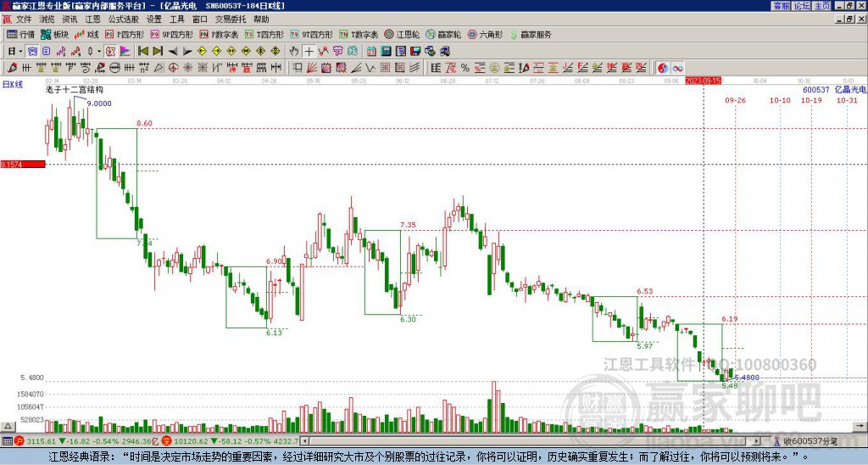The image size is (868, 465).
Task: Select the hand pan tool
Action: click(x=294, y=52)
